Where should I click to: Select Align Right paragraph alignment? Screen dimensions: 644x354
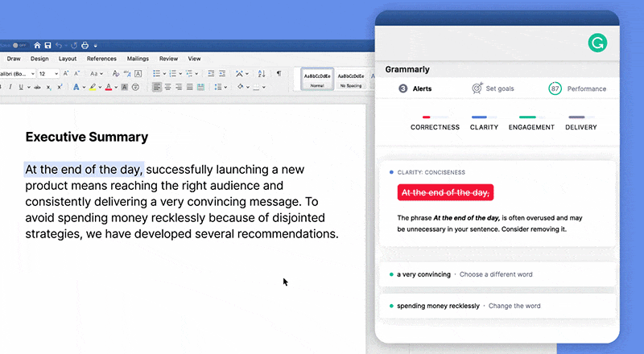pos(179,87)
